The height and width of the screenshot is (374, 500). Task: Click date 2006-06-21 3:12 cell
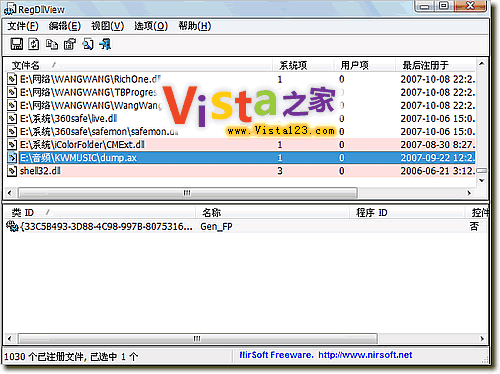tap(438, 171)
